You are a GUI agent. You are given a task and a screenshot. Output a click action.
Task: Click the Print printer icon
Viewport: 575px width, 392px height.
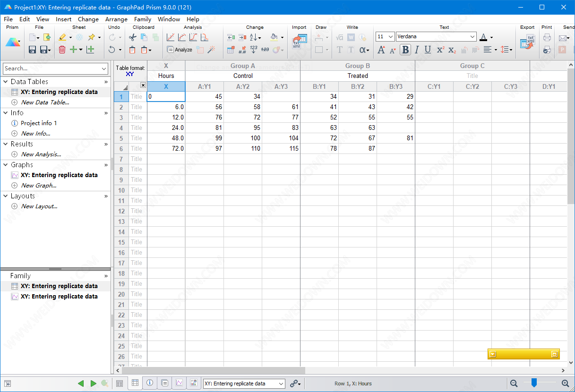[x=547, y=37]
